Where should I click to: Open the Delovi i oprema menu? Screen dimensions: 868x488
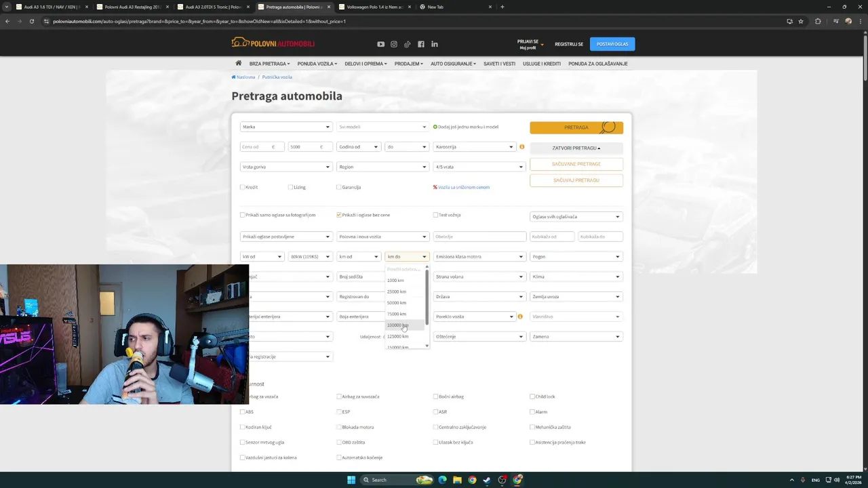tap(366, 64)
